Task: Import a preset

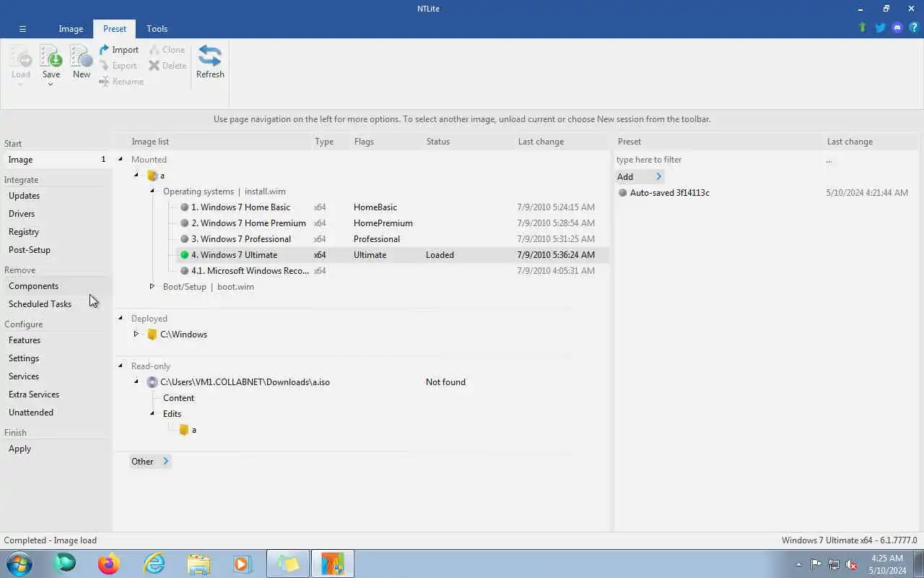Action: tap(119, 50)
